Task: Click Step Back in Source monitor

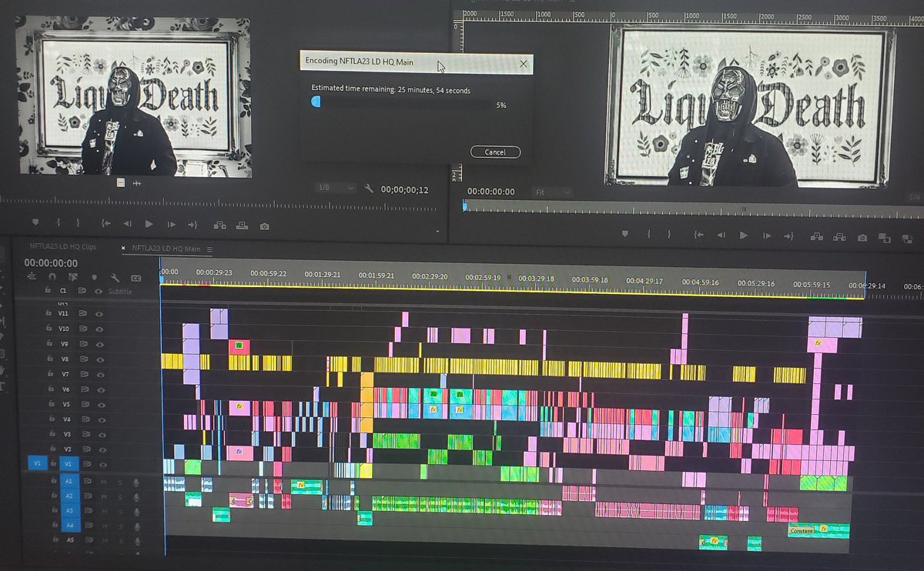Action: click(x=127, y=225)
